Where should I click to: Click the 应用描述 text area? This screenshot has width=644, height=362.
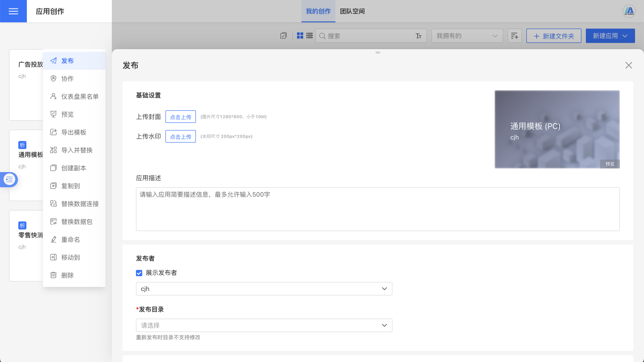pos(377,209)
